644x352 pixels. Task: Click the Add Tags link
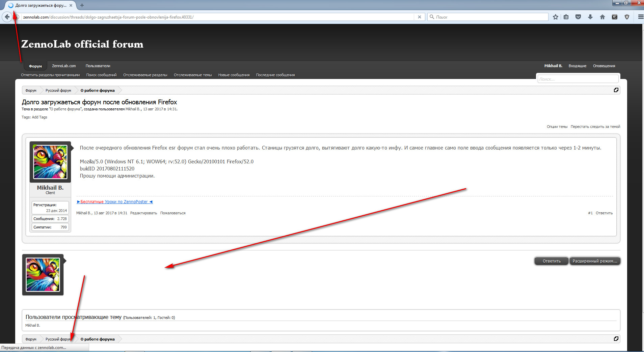[39, 117]
